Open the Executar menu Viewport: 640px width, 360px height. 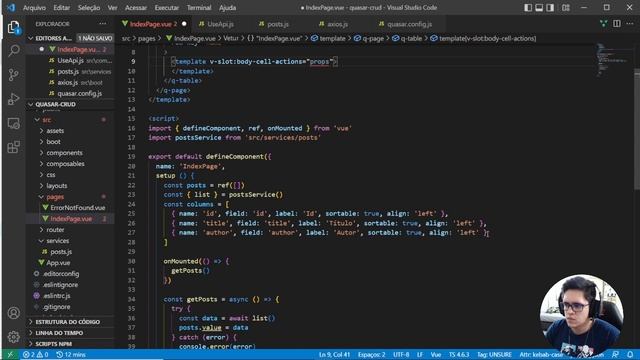coord(167,8)
